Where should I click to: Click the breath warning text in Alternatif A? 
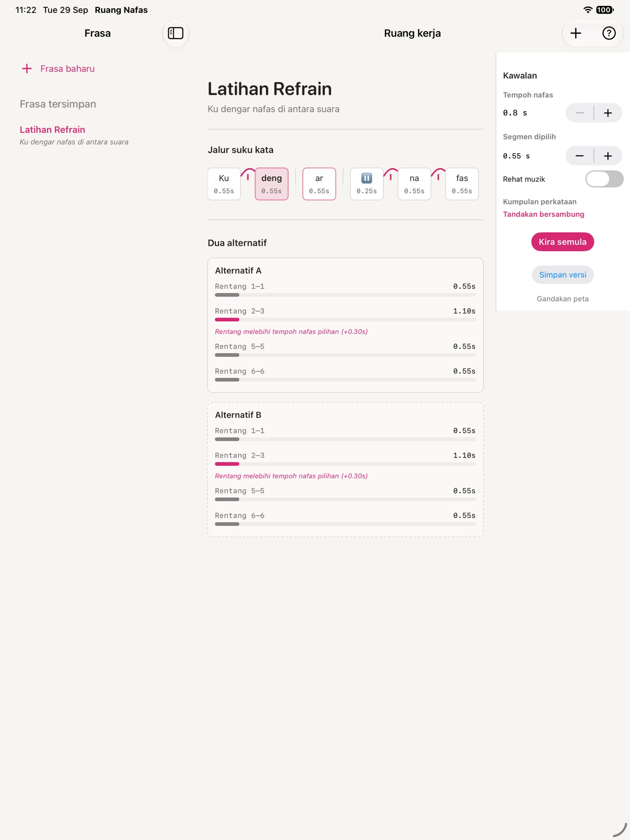291,332
